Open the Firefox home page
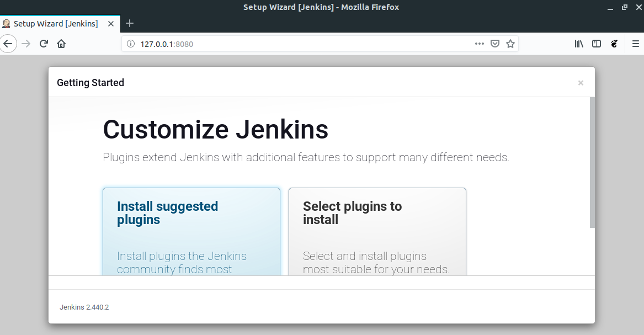This screenshot has height=335, width=644. [x=61, y=44]
